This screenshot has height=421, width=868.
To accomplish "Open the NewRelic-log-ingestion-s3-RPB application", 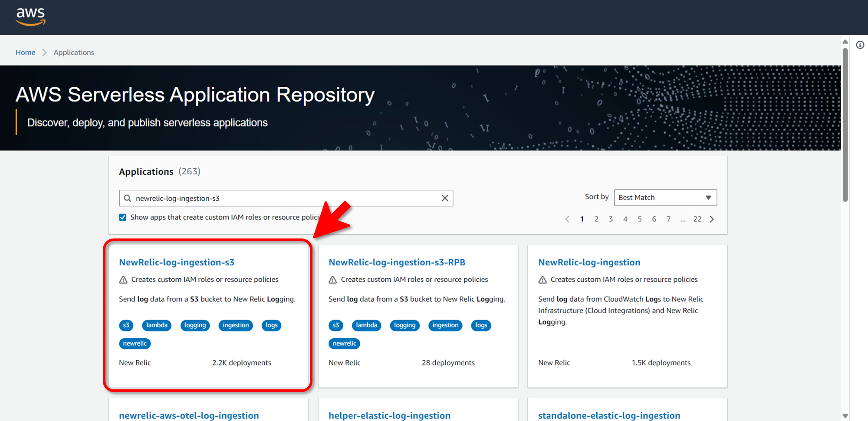I will pos(397,262).
